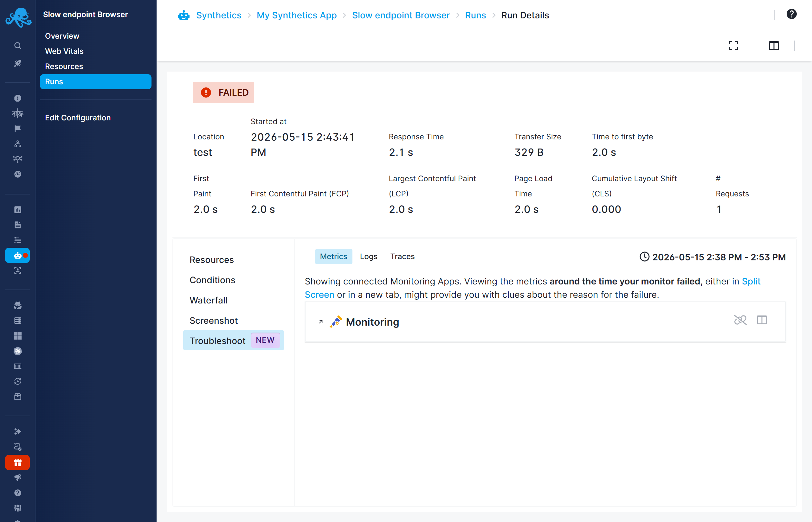Toggle fullscreen mode icon

[733, 45]
